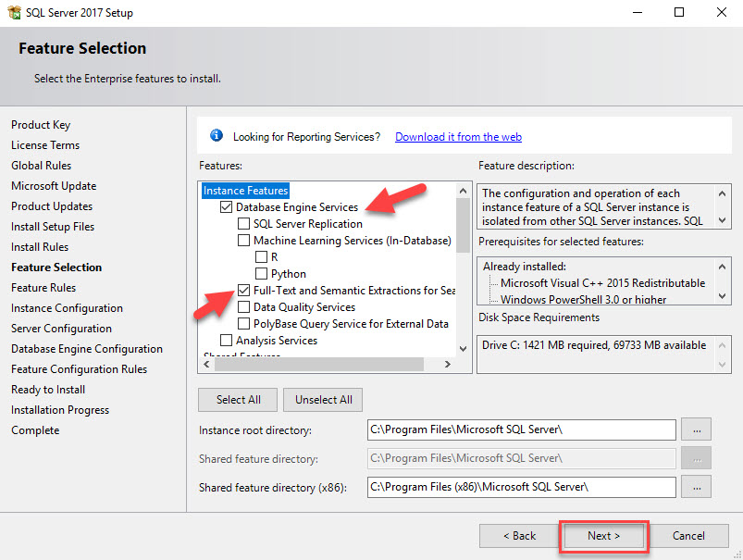Click the SQL Server Setup title bar icon

(x=14, y=12)
